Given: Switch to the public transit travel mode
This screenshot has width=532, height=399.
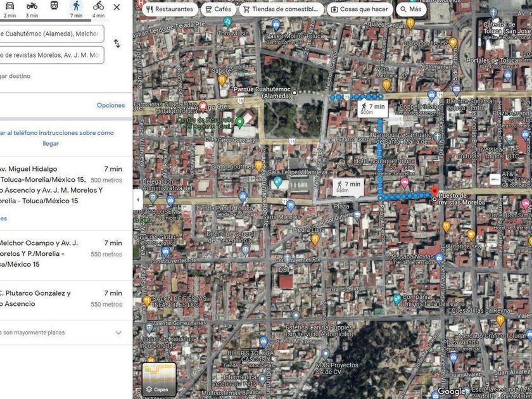Looking at the screenshot, I should click(54, 8).
